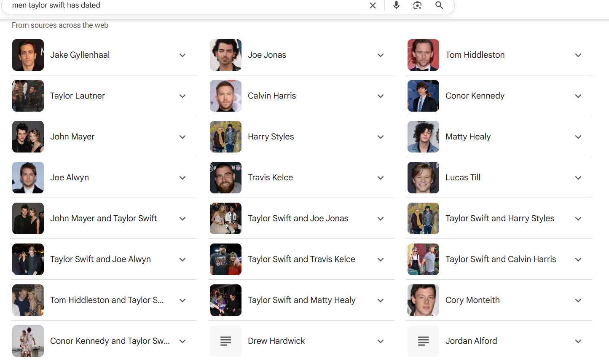This screenshot has height=364, width=609.
Task: Open Harry Styles's photo thumbnail
Action: (225, 136)
